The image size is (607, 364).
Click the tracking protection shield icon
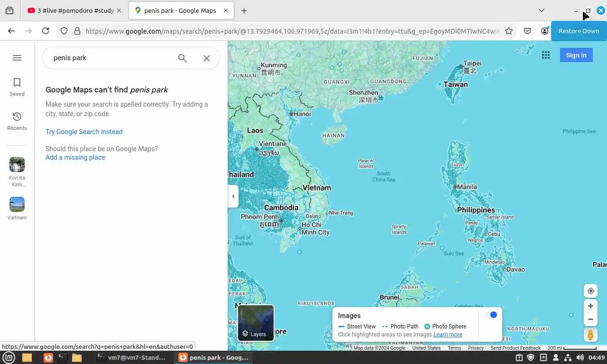(64, 31)
